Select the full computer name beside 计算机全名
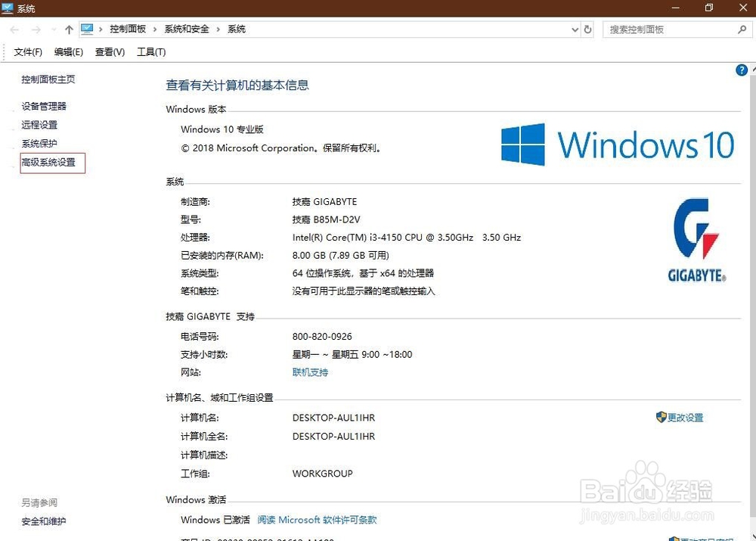Viewport: 756px width, 541px height. (333, 437)
